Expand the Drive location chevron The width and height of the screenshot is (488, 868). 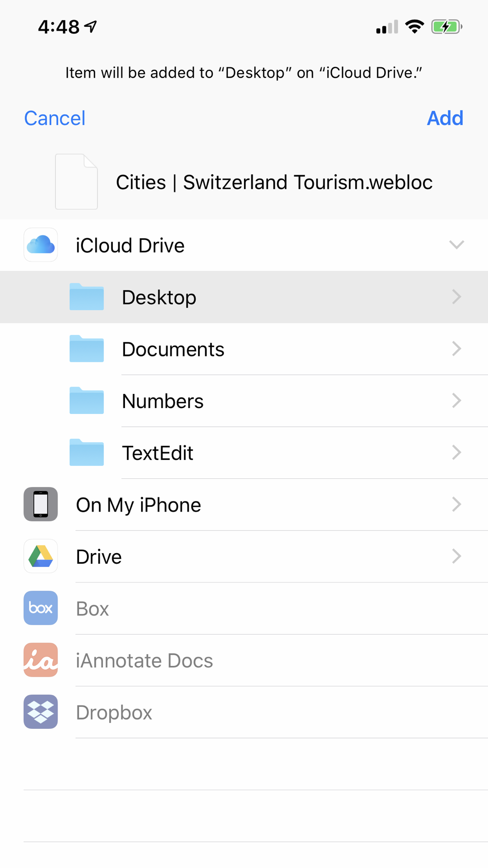[x=457, y=556]
